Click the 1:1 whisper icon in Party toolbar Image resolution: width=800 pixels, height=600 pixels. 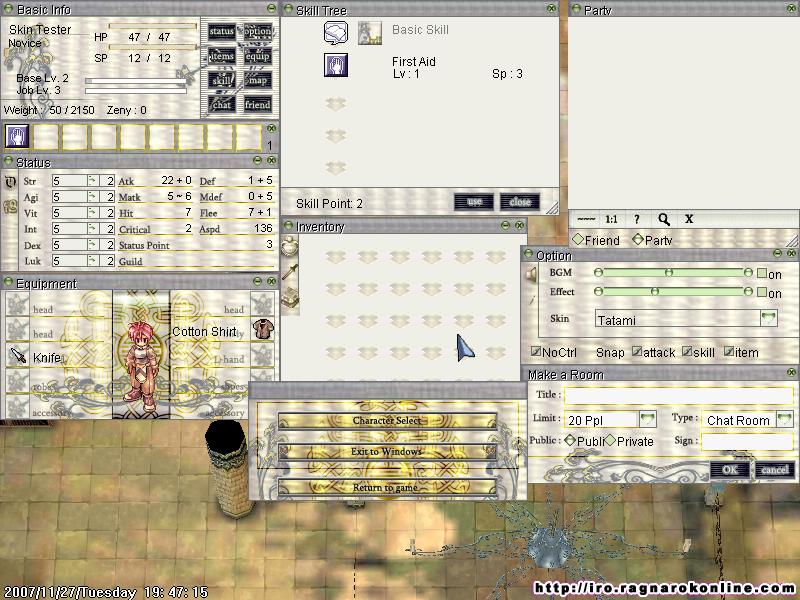[x=611, y=219]
